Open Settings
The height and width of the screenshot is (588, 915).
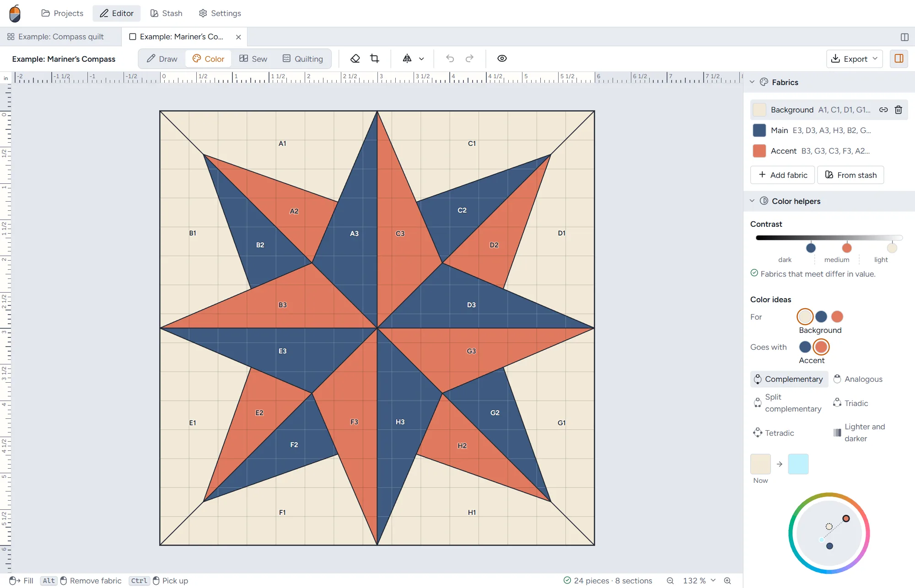click(x=220, y=13)
